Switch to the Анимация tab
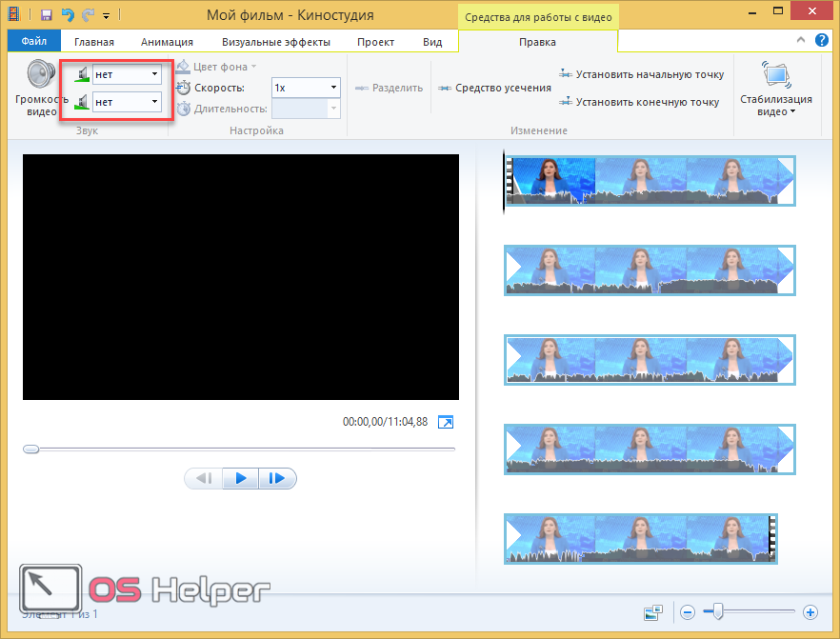 [x=167, y=42]
